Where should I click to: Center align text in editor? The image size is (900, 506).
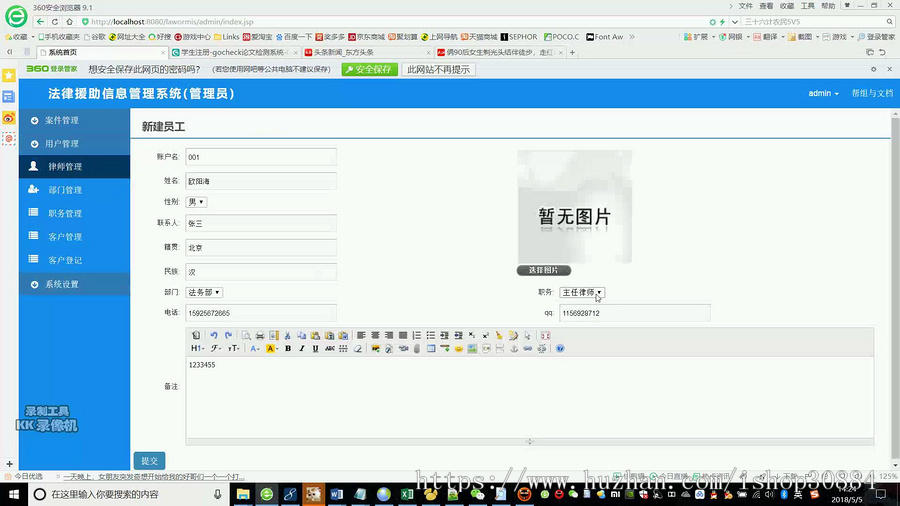click(375, 335)
